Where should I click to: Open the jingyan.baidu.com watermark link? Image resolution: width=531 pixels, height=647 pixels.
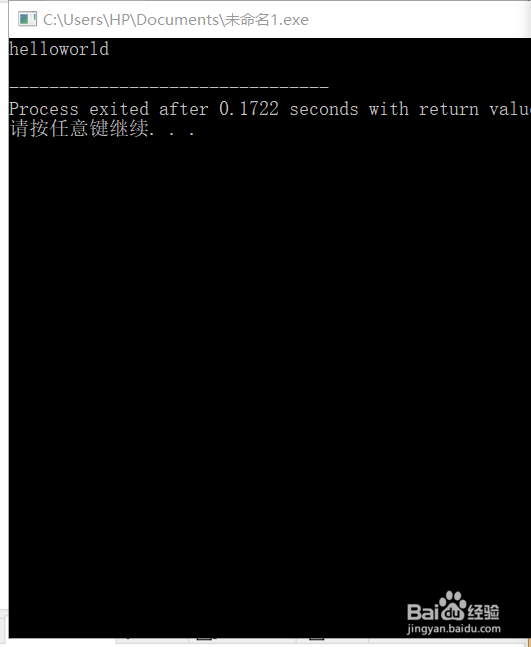[x=453, y=629]
